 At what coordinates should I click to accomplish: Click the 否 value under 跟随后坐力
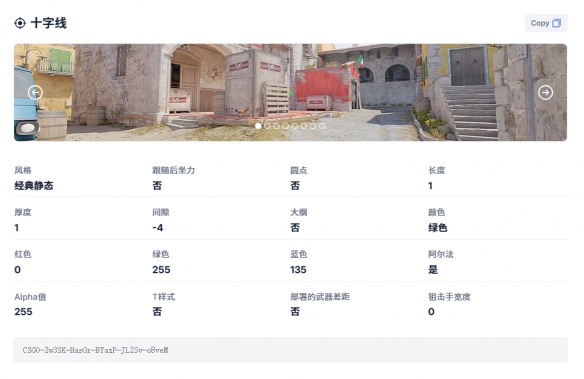157,185
